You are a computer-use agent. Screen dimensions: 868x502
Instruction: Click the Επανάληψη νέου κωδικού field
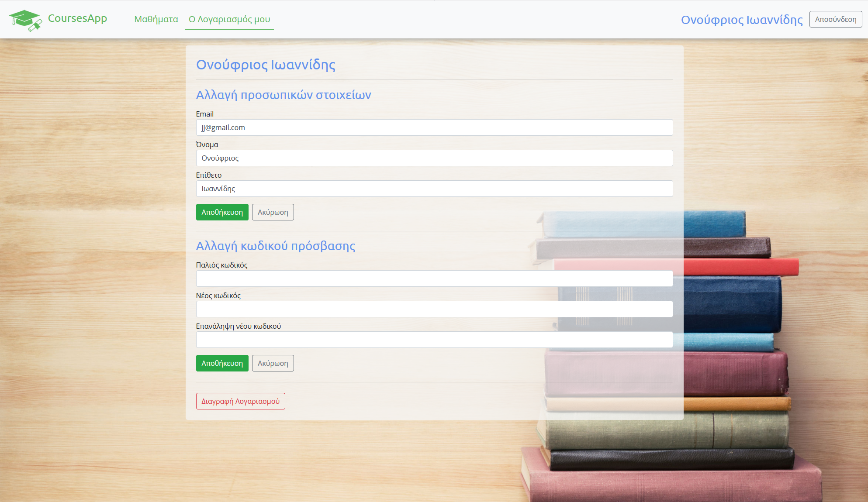(x=434, y=340)
